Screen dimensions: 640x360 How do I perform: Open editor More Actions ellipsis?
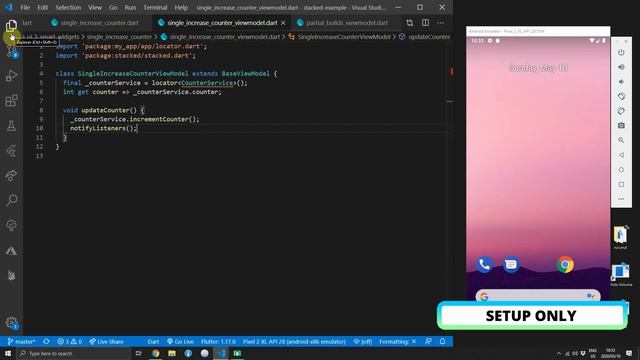click(x=441, y=23)
